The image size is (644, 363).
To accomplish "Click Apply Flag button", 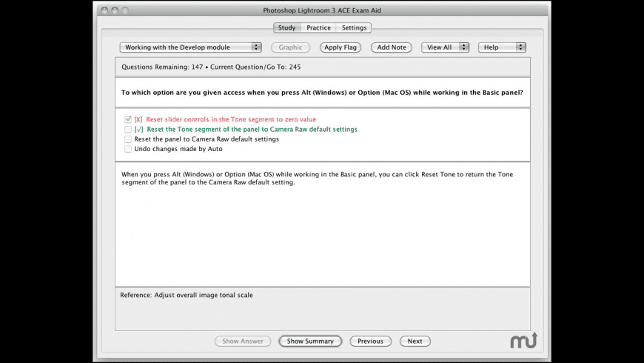I will 341,47.
